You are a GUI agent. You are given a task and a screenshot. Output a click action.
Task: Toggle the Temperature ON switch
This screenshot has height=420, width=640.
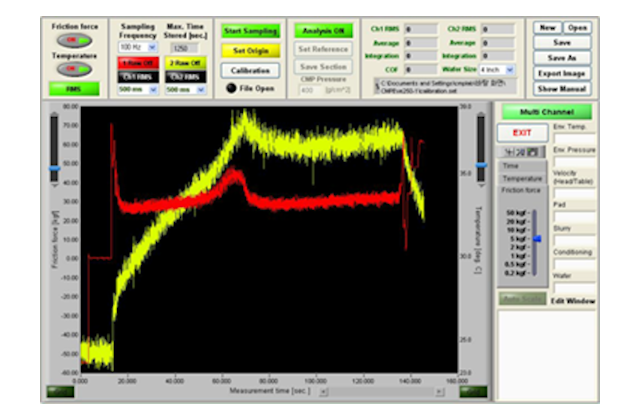point(74,70)
